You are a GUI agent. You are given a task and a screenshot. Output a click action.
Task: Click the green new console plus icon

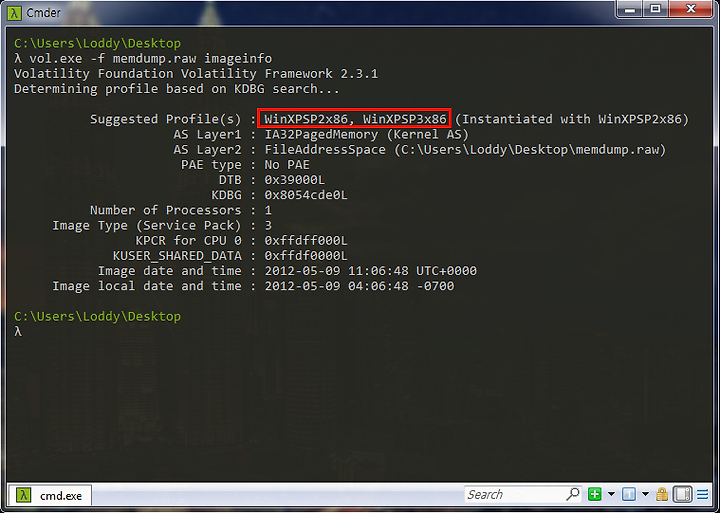(595, 495)
